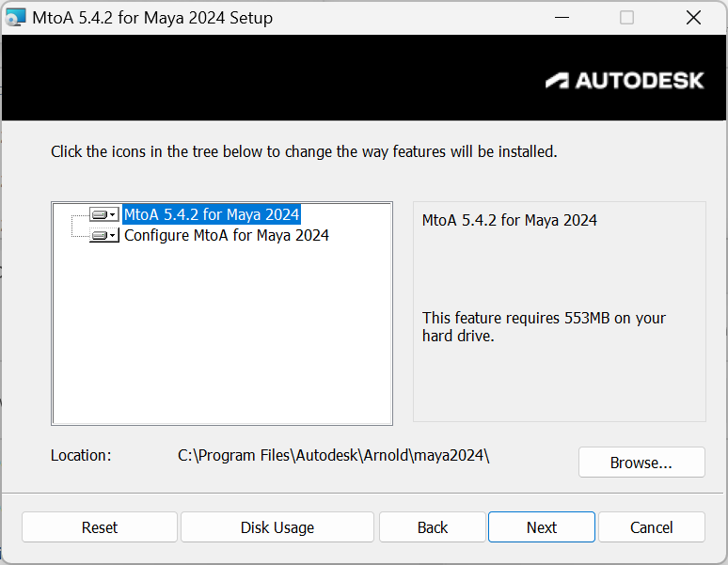728x565 pixels.
Task: Click the Autodesk logo in banner
Action: [x=625, y=80]
